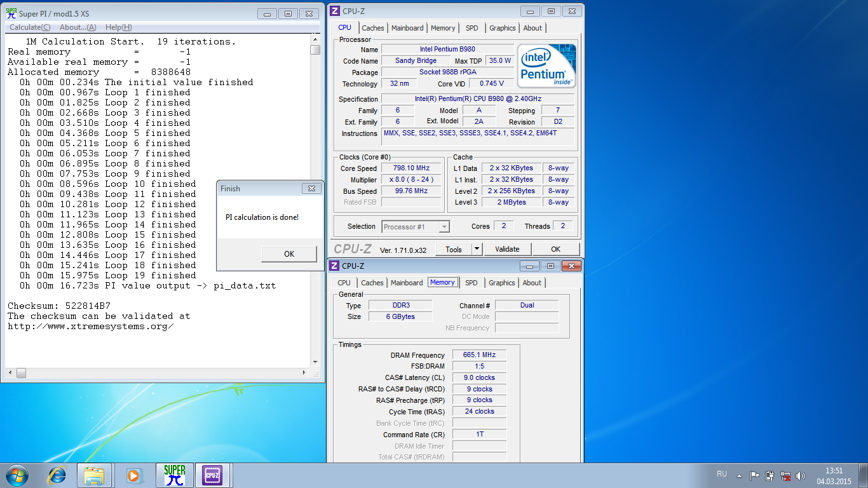Image resolution: width=868 pixels, height=488 pixels.
Task: Click the Checksum: 522814B7 line
Action: click(59, 306)
